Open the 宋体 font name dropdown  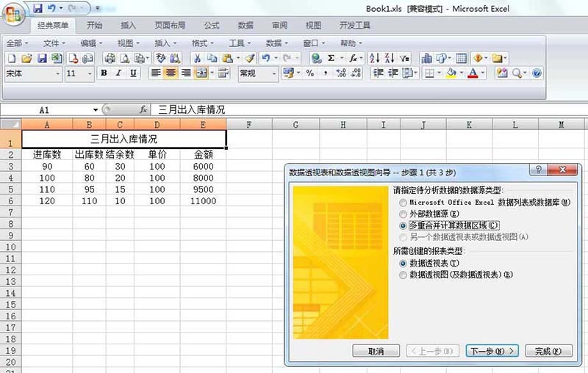57,73
